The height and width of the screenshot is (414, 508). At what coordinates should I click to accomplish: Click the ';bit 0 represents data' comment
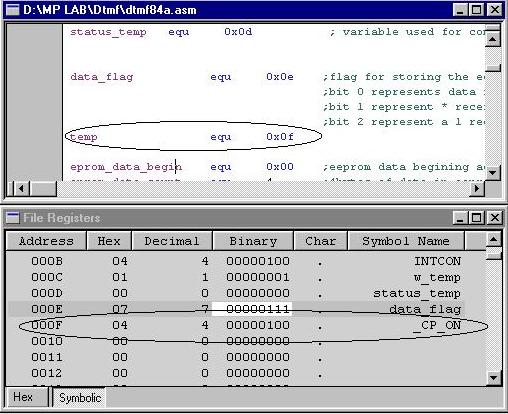coord(399,92)
